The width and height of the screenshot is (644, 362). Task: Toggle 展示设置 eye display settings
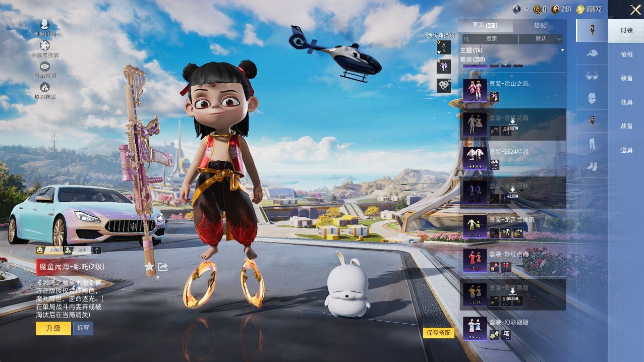click(45, 67)
